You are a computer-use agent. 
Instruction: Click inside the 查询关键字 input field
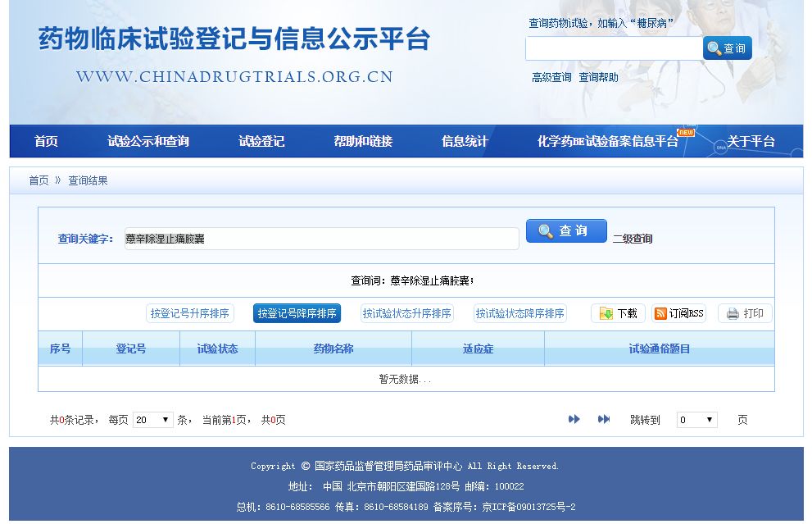[320, 238]
